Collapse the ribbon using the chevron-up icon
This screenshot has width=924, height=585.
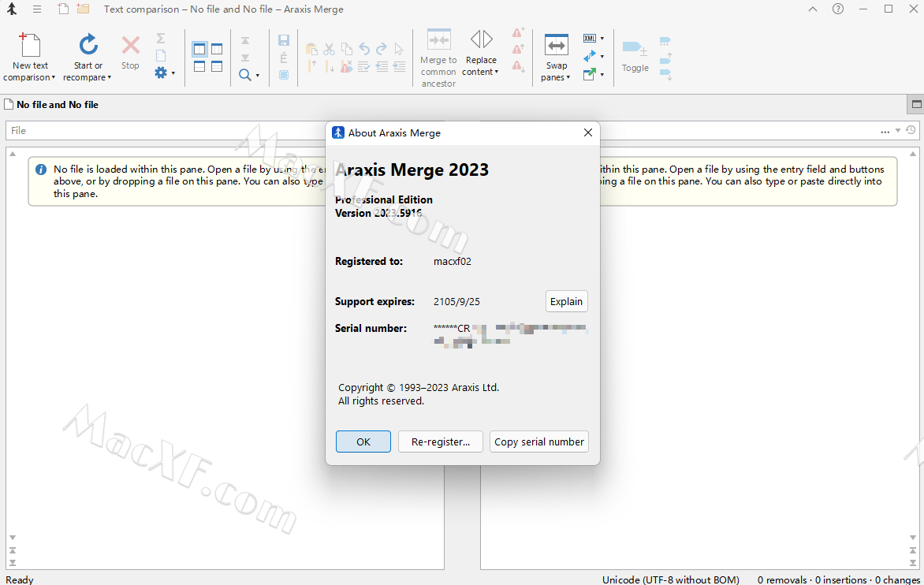click(813, 9)
